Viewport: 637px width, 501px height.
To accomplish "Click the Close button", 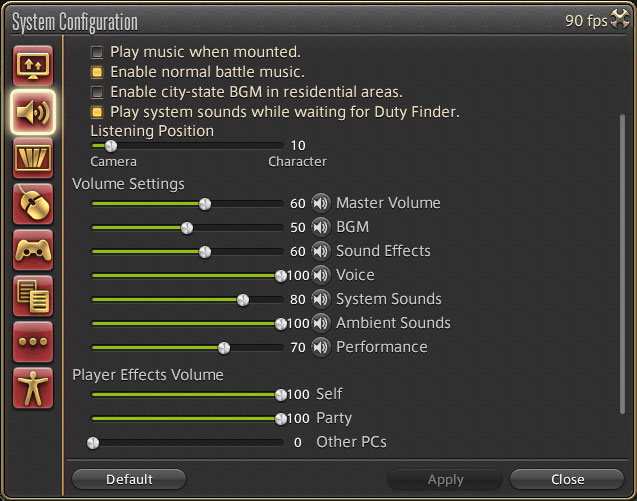I will point(567,479).
